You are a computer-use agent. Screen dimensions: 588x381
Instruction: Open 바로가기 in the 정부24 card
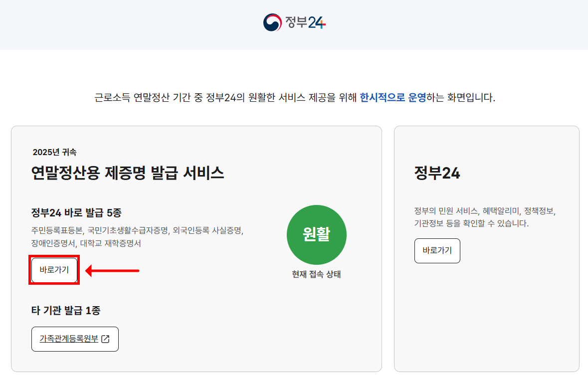coord(437,250)
